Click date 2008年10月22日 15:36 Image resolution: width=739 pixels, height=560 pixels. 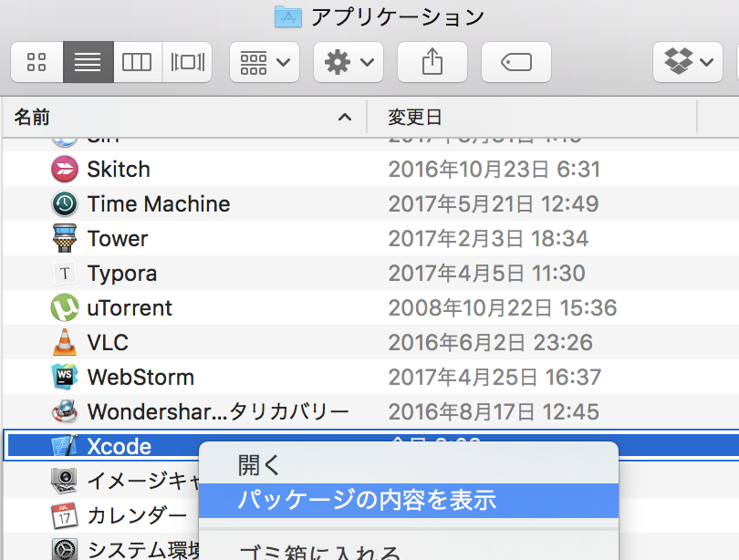click(x=503, y=308)
